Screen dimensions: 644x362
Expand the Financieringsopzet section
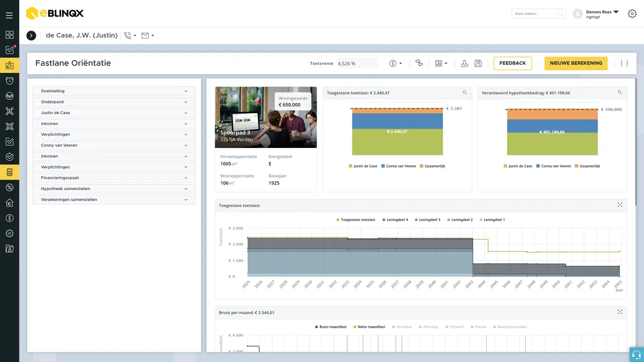click(x=114, y=178)
